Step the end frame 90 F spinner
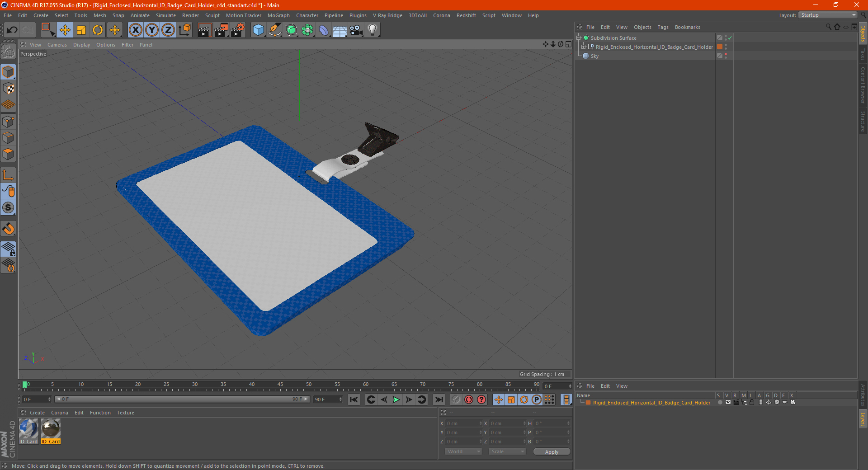Image resolution: width=868 pixels, height=470 pixels. [x=340, y=399]
